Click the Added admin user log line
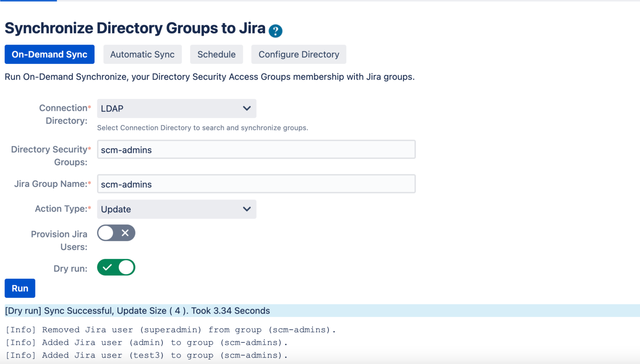640x364 pixels. pyautogui.click(x=147, y=343)
